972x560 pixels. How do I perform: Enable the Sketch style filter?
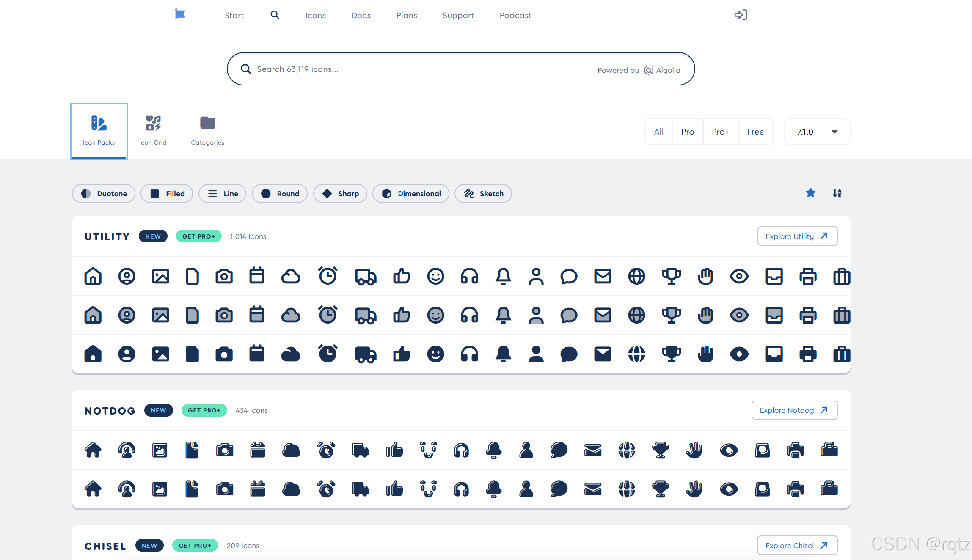click(483, 194)
